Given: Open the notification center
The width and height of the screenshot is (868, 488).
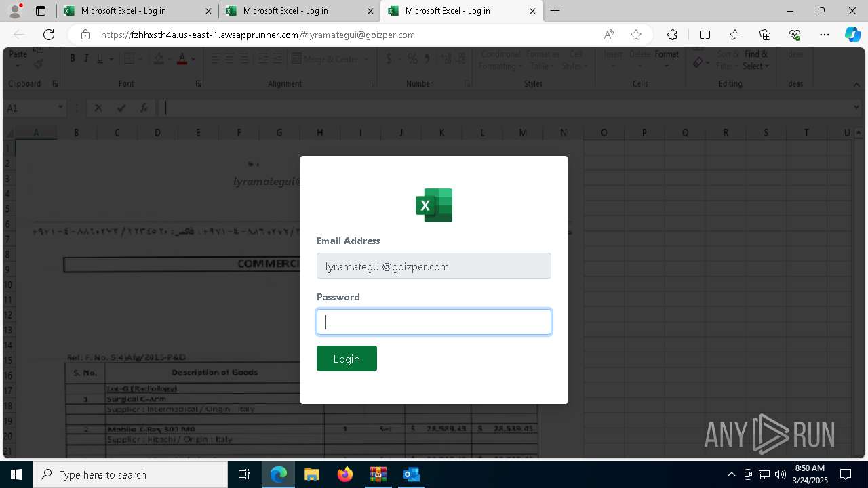Looking at the screenshot, I should click(x=846, y=474).
